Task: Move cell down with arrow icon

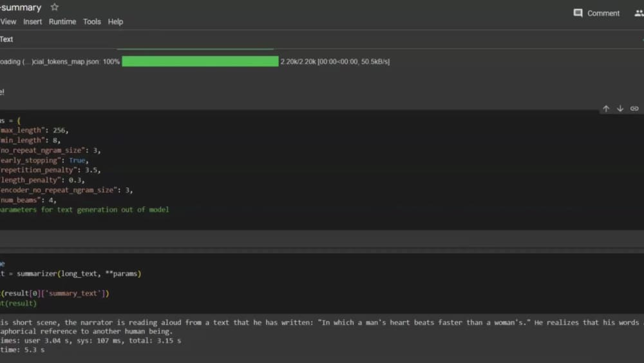Action: coord(620,108)
